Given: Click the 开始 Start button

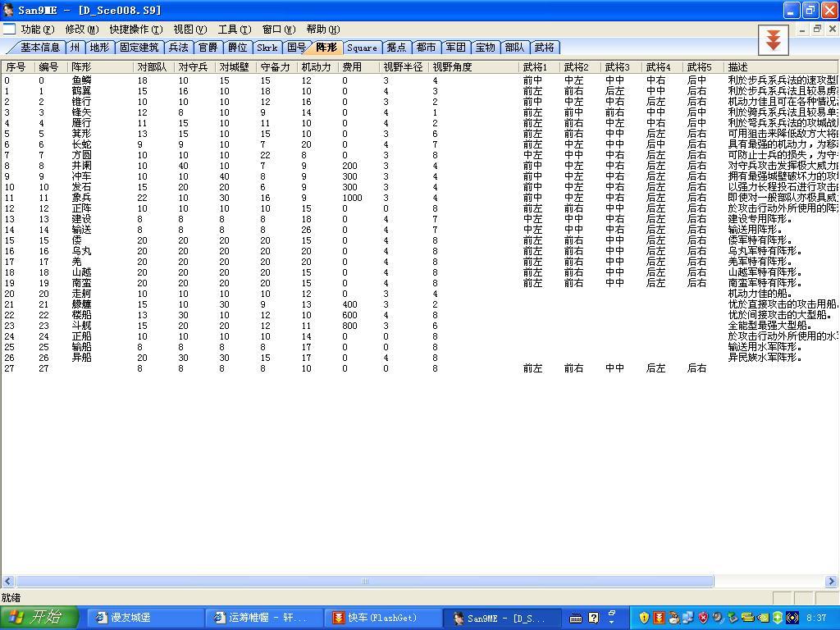Looking at the screenshot, I should click(39, 618).
